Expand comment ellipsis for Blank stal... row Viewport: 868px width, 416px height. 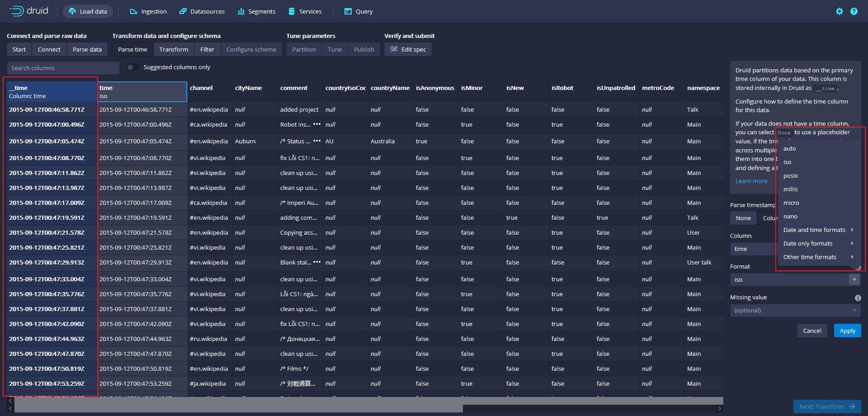tap(317, 262)
